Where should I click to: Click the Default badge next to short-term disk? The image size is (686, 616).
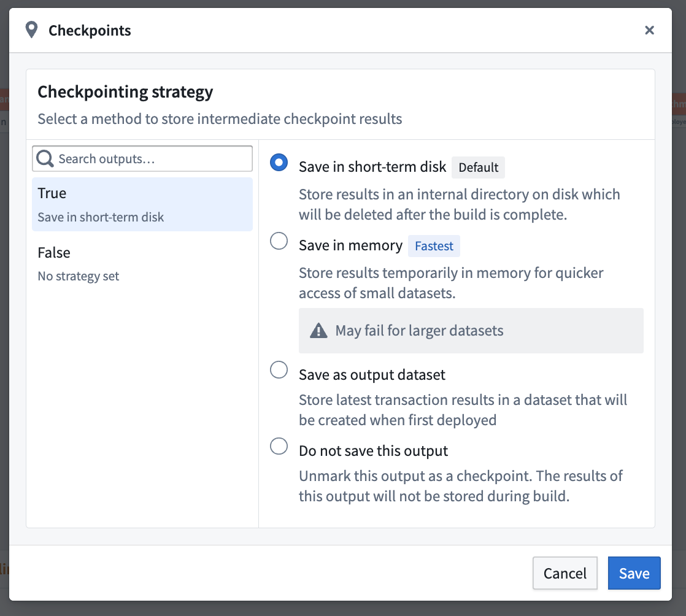[478, 167]
